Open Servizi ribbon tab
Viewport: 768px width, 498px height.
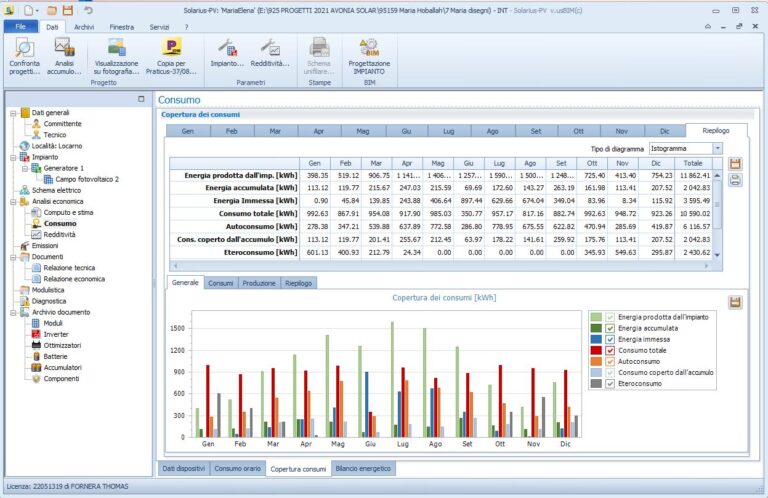(159, 27)
